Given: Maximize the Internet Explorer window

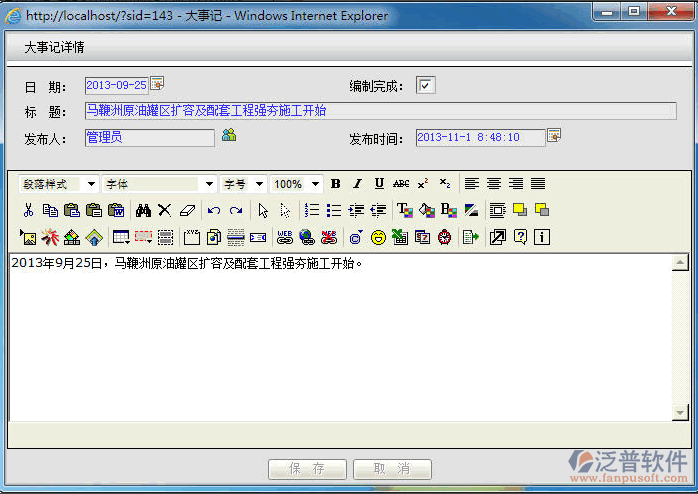Looking at the screenshot, I should click(x=634, y=11).
